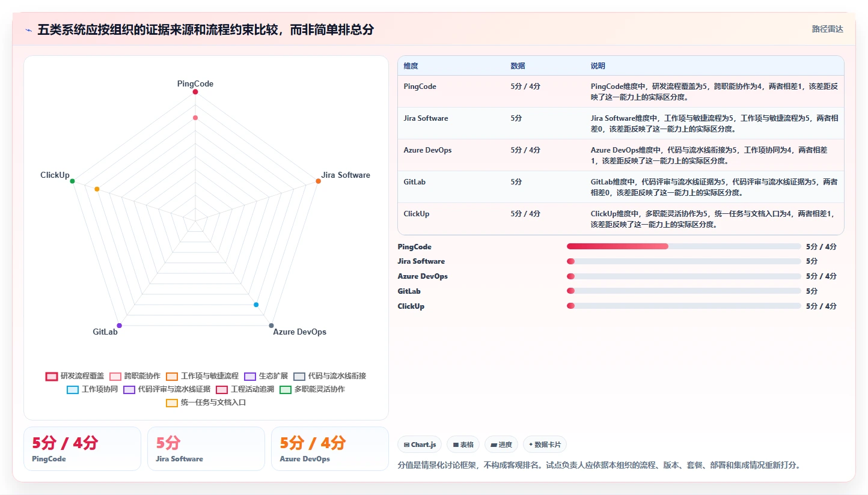Click the 说明 column header
Screen dimensions: 868x495
598,66
